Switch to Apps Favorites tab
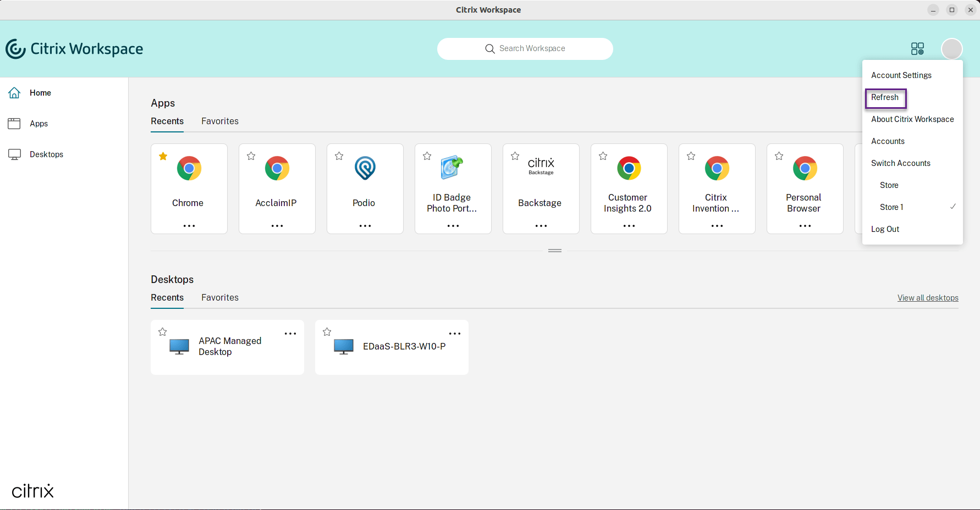The image size is (980, 510). 220,121
